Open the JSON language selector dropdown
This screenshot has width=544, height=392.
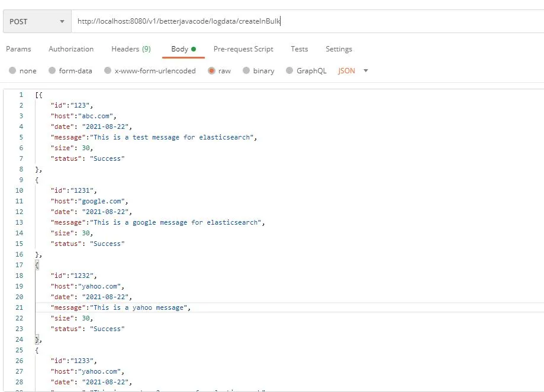click(351, 70)
